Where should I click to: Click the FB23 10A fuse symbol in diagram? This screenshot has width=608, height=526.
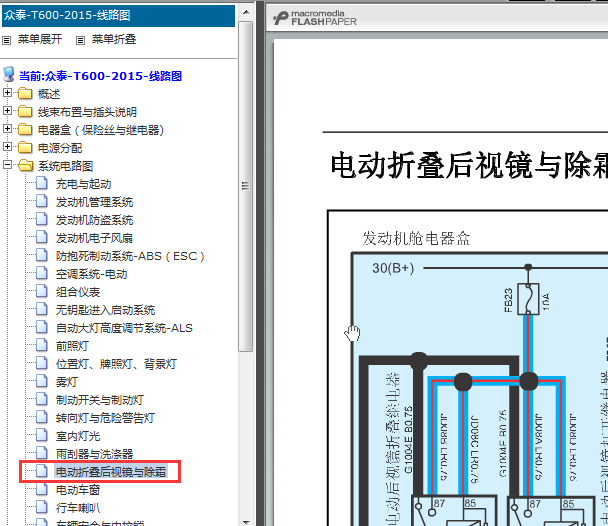[528, 299]
